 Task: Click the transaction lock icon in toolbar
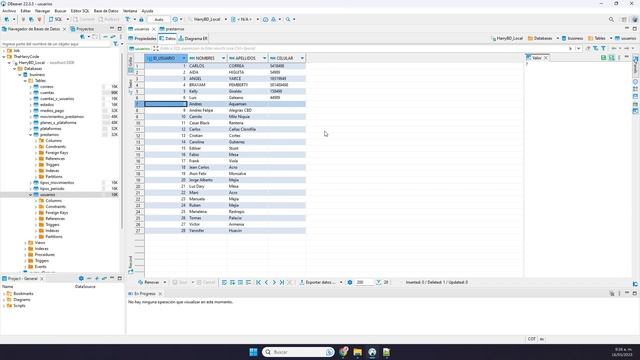click(x=141, y=19)
